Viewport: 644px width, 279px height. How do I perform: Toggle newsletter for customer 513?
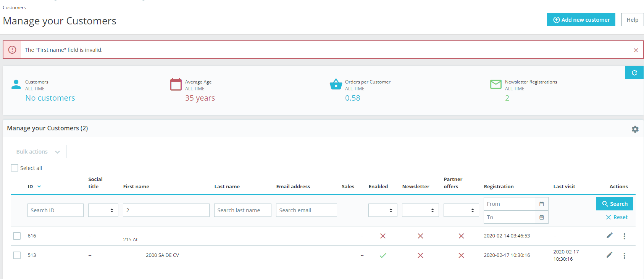pos(420,255)
